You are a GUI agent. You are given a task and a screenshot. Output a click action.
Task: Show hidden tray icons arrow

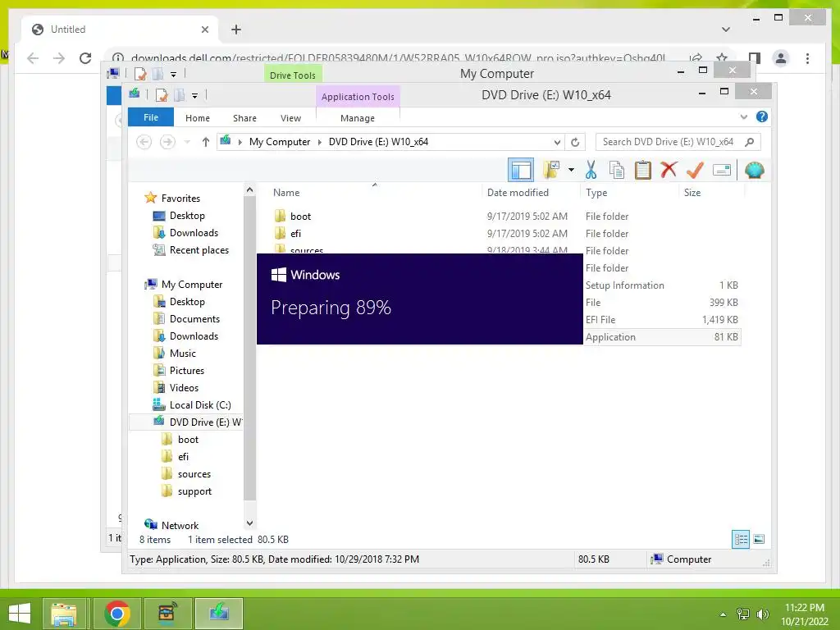724,614
